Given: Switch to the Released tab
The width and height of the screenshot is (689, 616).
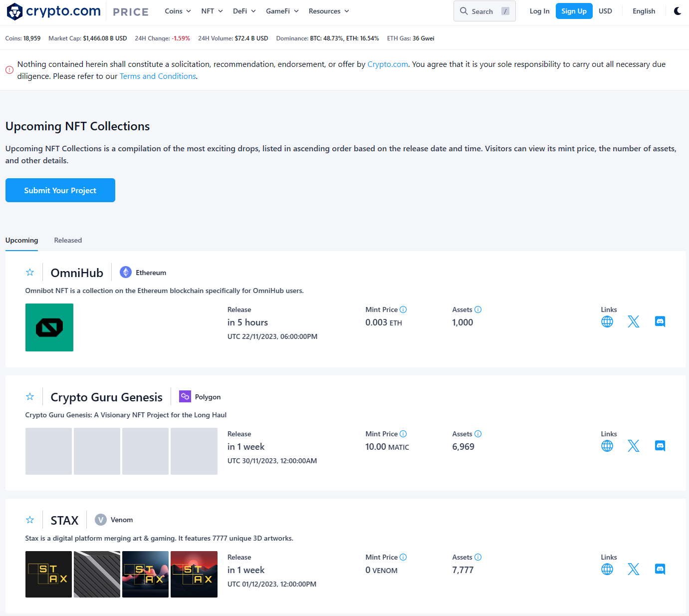Looking at the screenshot, I should [68, 241].
